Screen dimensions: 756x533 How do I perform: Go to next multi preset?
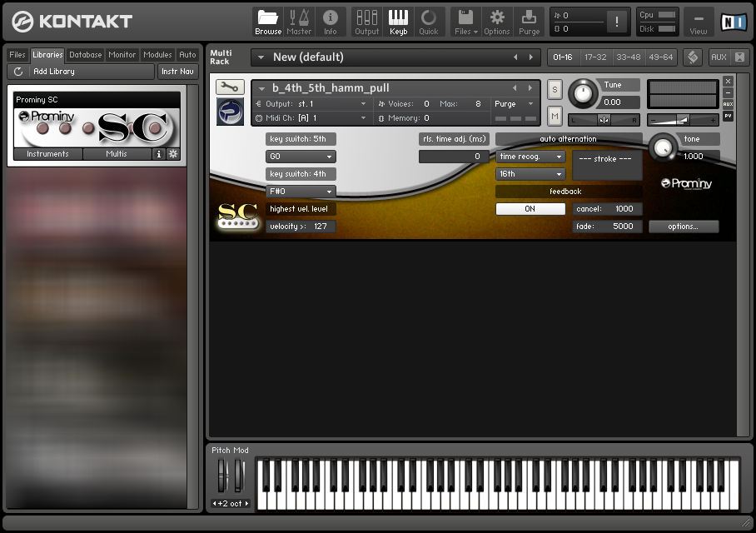coord(531,57)
